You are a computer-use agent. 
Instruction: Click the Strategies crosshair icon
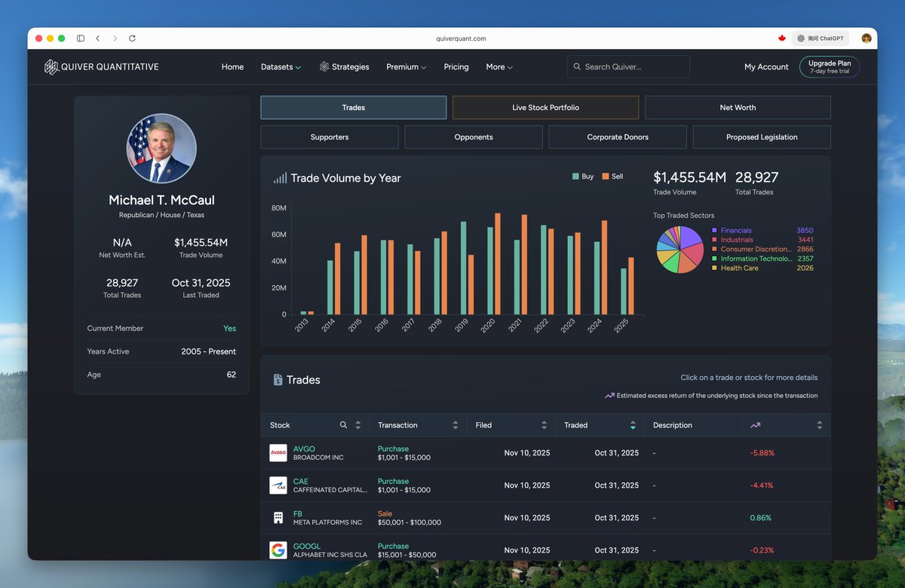(x=324, y=66)
